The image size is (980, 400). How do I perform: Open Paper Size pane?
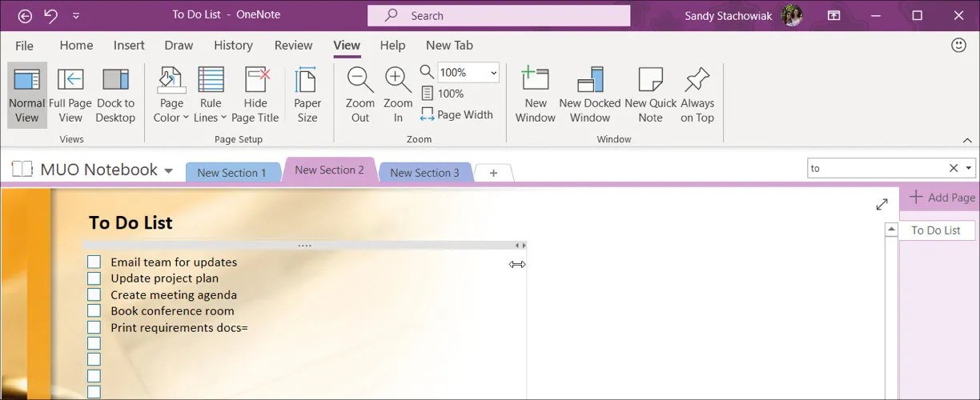pos(307,95)
